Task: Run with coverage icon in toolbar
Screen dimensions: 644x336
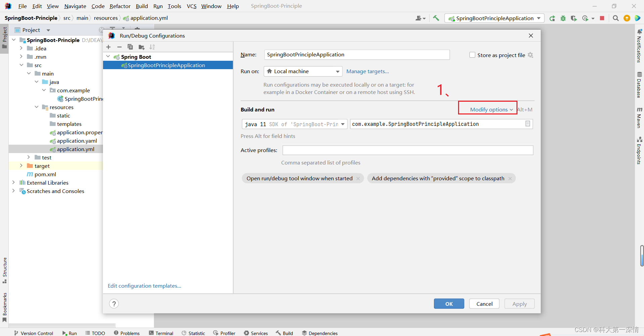Action: 574,18
